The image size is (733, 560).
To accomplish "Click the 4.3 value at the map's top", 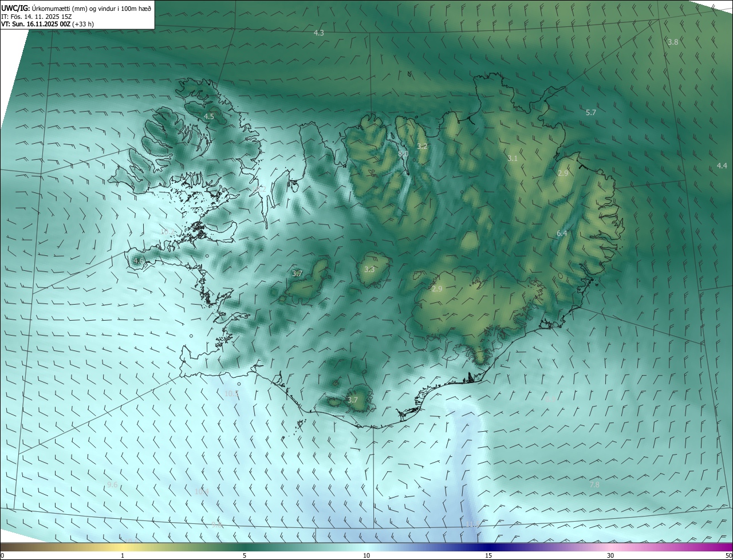I will (319, 33).
